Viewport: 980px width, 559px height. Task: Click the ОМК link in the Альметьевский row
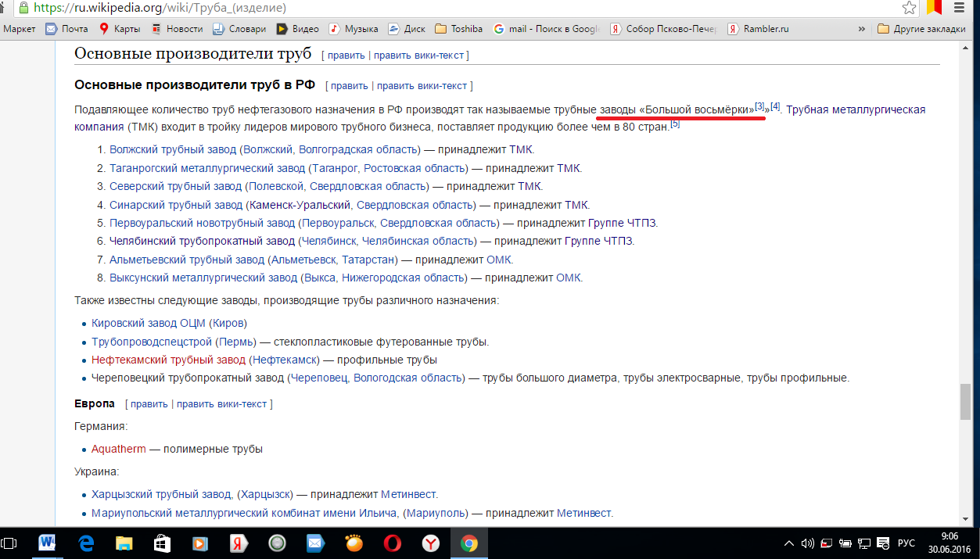[499, 260]
